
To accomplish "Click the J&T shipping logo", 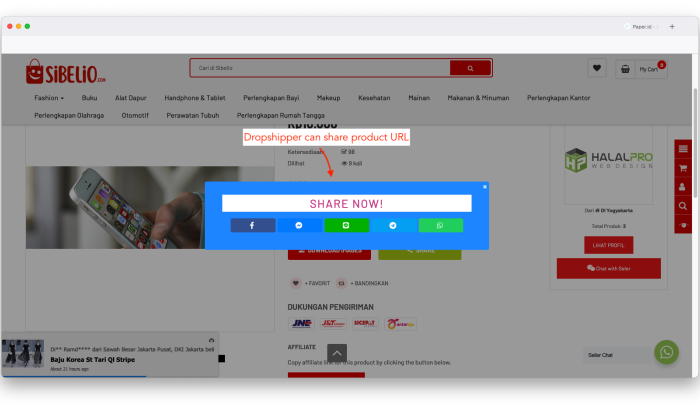I will coord(333,323).
